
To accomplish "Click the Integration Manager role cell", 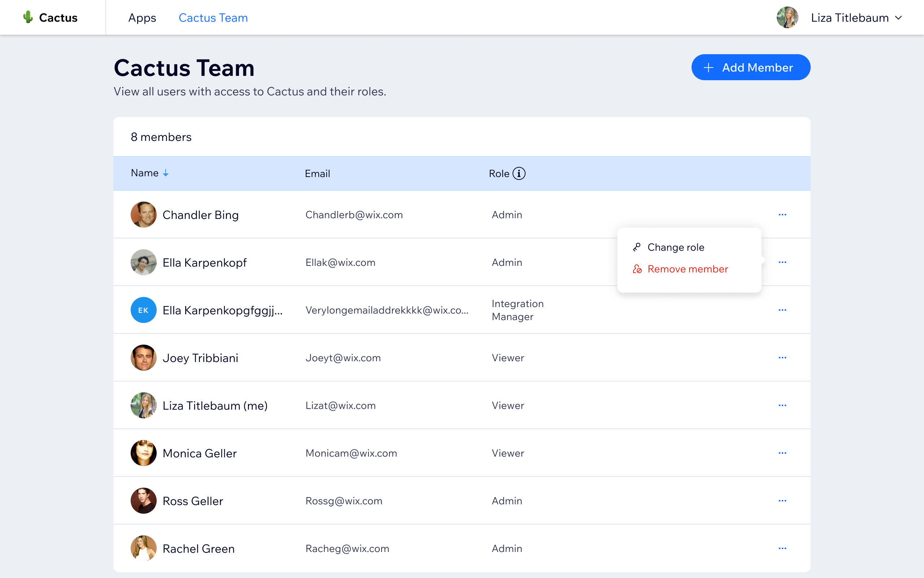I will [517, 310].
